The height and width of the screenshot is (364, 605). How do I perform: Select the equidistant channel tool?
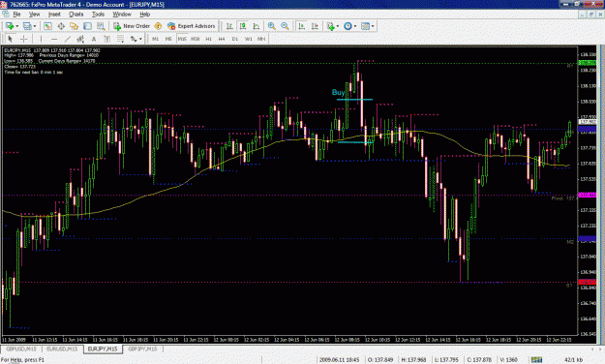point(80,39)
